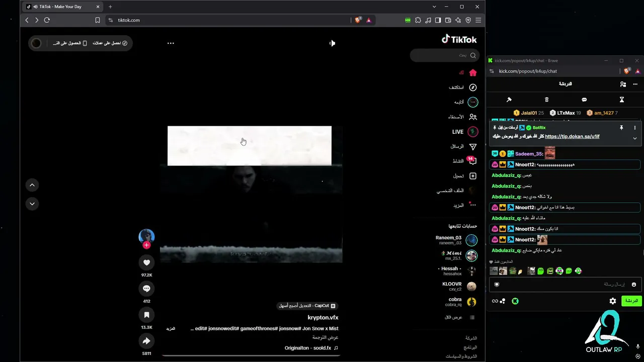The height and width of the screenshot is (362, 644).
Task: Open the Explore compass page
Action: 463,87
